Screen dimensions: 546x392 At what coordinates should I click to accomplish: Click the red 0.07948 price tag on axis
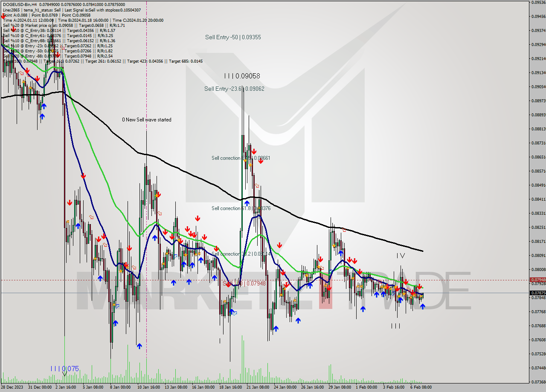point(537,280)
